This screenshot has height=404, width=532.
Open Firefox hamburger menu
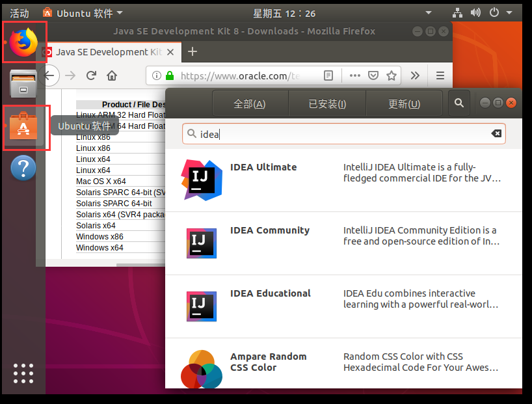pos(440,75)
